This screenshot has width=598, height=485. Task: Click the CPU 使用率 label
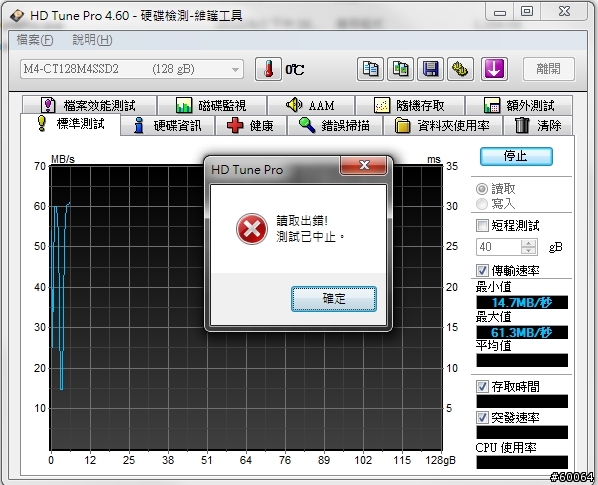506,447
